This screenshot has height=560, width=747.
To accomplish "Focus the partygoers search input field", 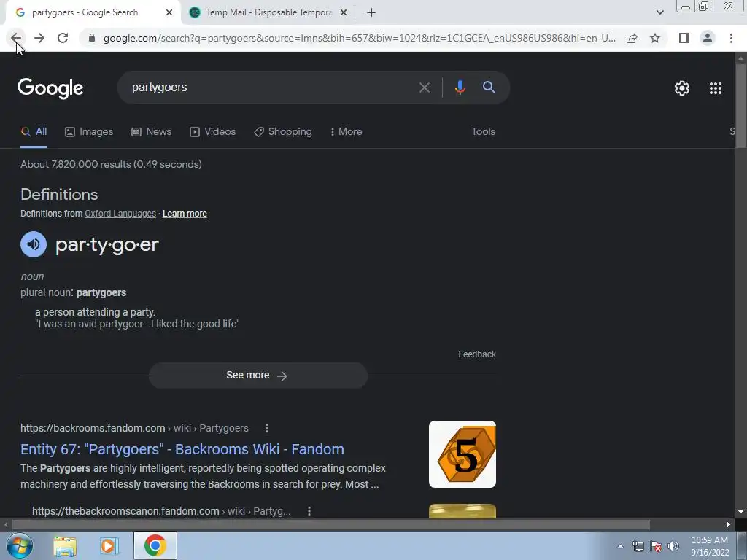I will point(271,87).
